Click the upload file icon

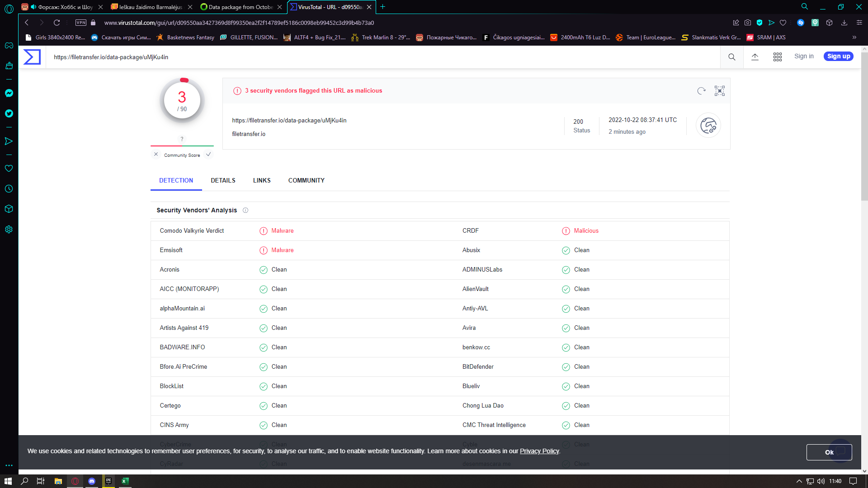755,57
